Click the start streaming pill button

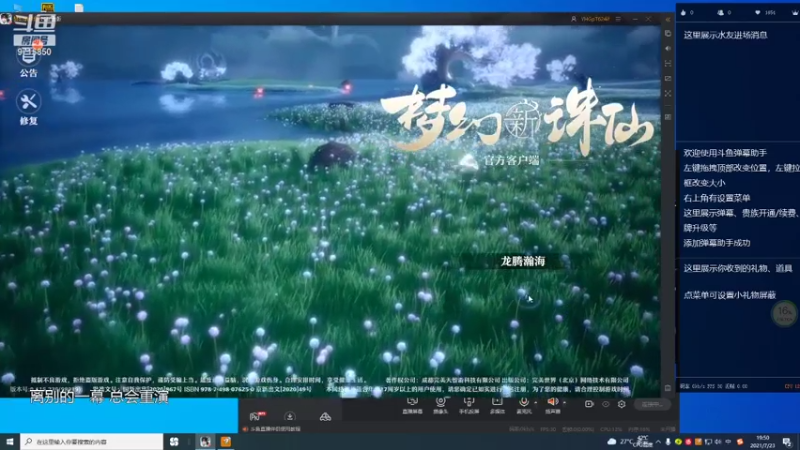pos(653,405)
